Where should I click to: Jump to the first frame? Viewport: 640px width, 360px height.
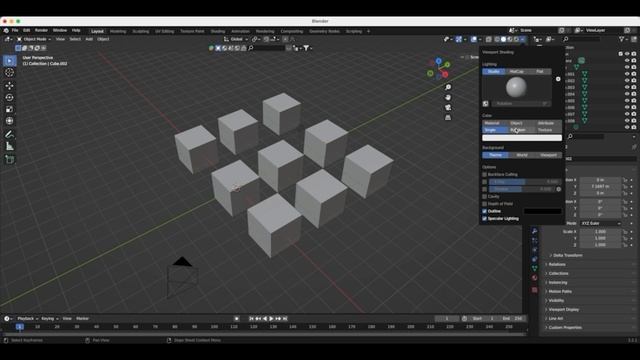(x=251, y=318)
